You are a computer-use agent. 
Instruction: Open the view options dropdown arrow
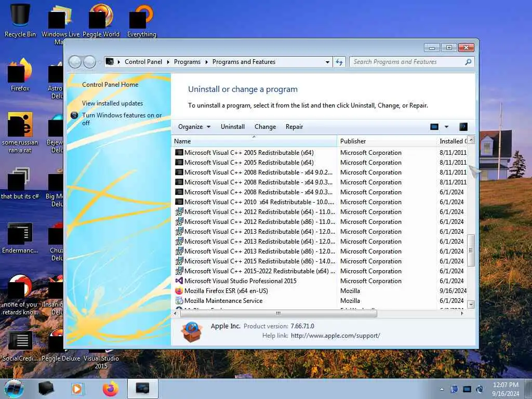coord(446,127)
